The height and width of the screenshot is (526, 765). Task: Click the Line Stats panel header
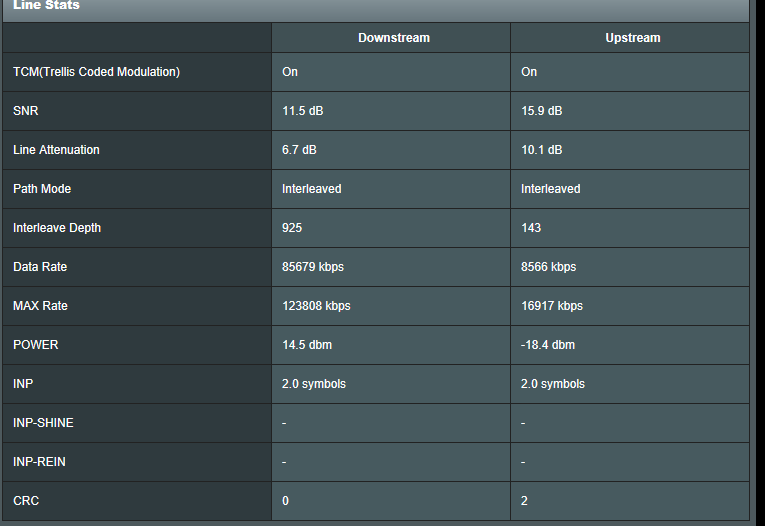click(46, 6)
